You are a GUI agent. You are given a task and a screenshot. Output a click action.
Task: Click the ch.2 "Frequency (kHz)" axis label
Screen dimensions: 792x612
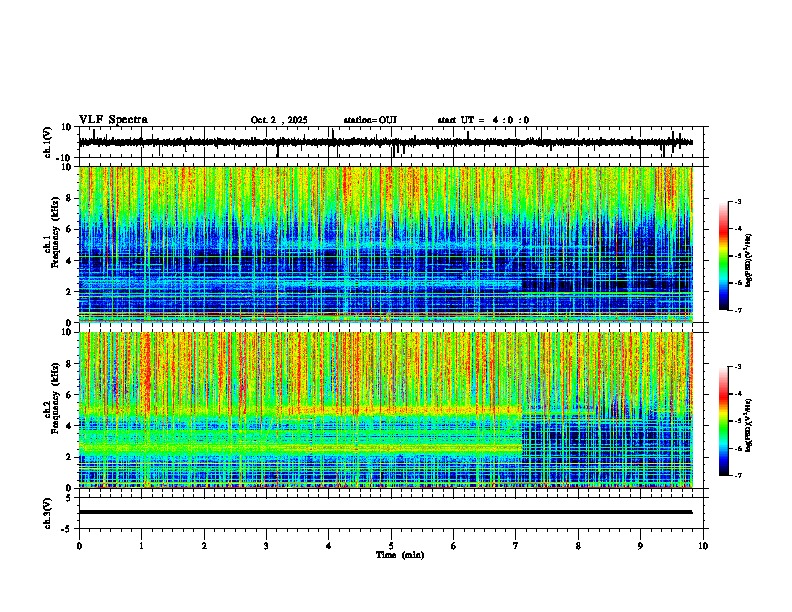pos(55,398)
